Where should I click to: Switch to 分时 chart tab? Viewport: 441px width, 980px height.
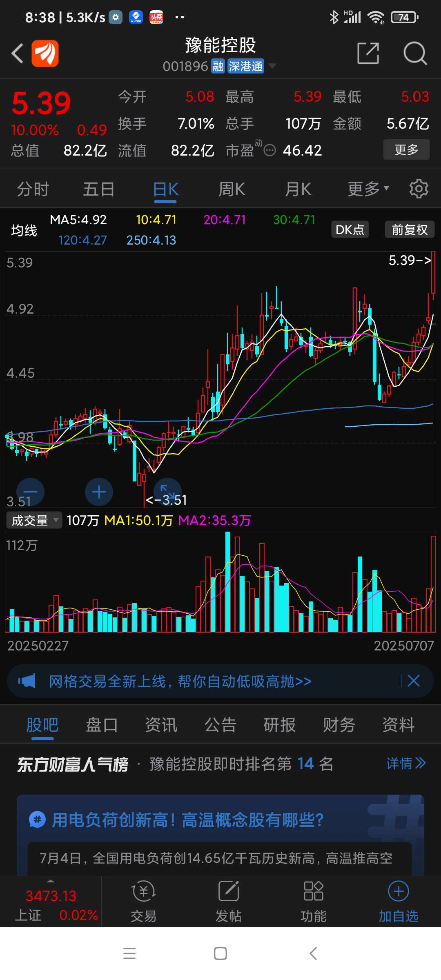click(33, 189)
